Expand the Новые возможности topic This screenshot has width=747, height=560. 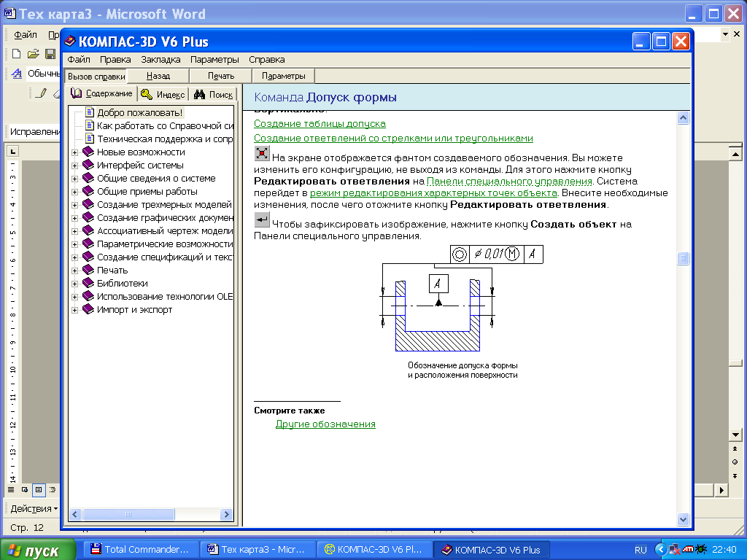point(75,152)
